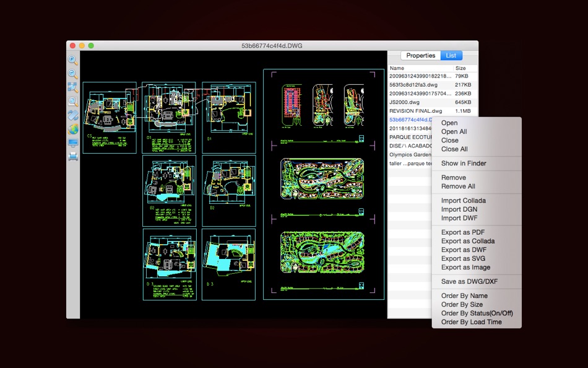Choose Show in Finder menu item
588x368 pixels.
(x=464, y=164)
